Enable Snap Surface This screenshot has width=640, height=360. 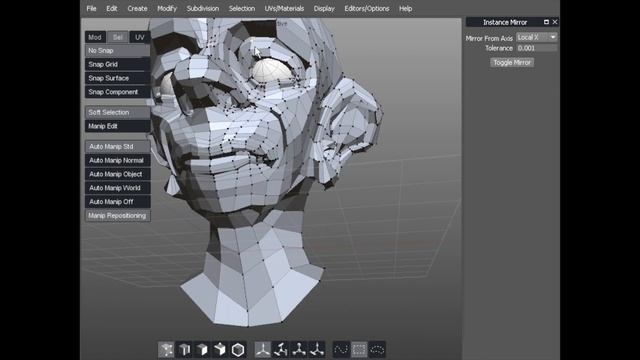tap(118, 78)
